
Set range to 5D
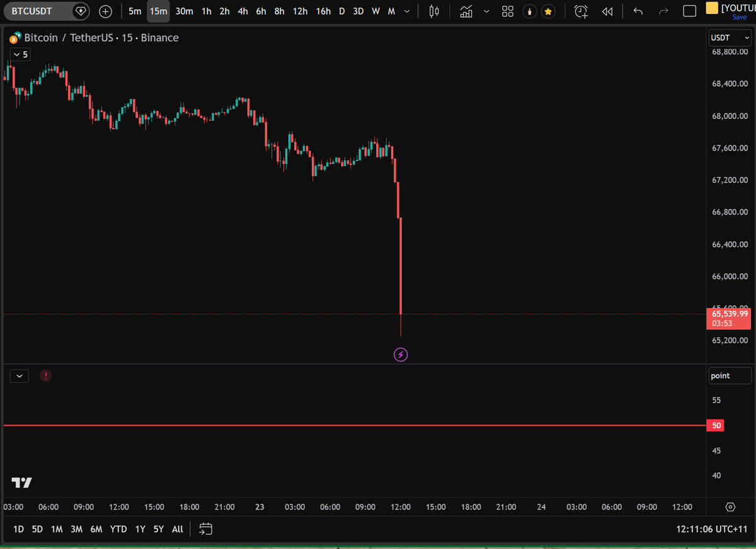(37, 529)
